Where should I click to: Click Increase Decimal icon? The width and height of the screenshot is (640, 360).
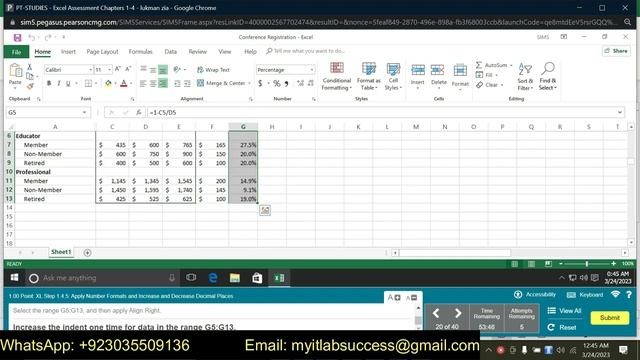[x=300, y=83]
